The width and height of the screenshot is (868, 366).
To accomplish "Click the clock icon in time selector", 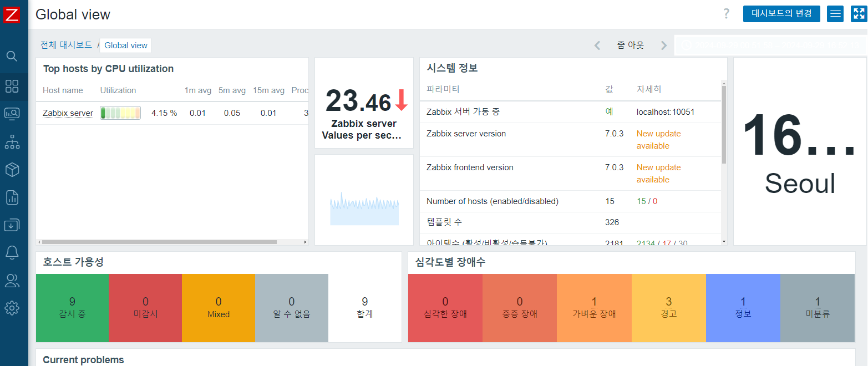I will [x=687, y=45].
